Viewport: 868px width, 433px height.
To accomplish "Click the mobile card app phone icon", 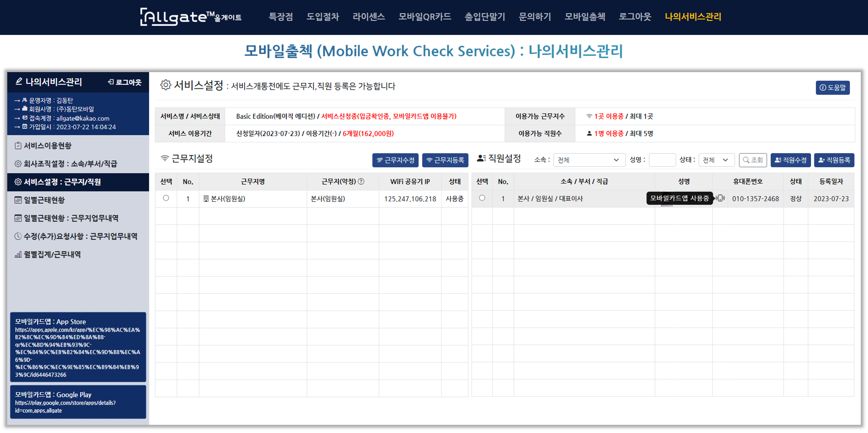I will click(x=720, y=198).
